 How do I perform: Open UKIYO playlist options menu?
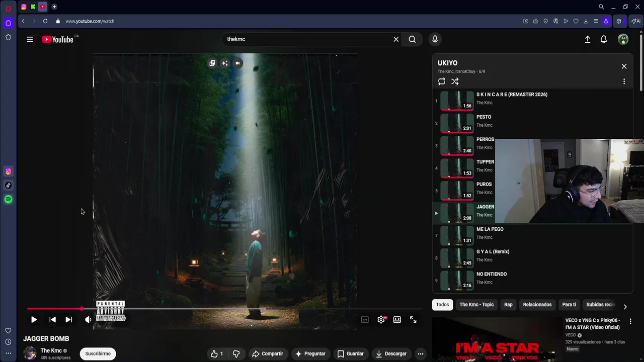(x=624, y=81)
